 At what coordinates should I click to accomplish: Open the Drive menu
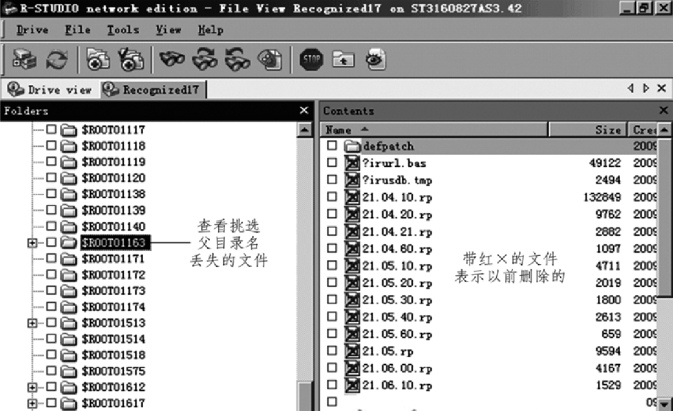tap(32, 30)
